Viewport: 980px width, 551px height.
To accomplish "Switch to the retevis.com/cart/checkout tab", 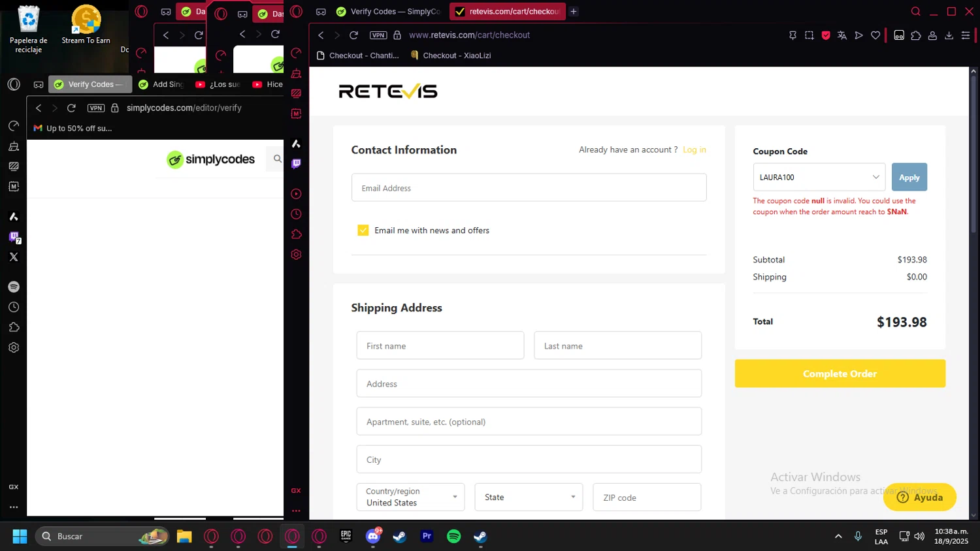I will point(507,11).
